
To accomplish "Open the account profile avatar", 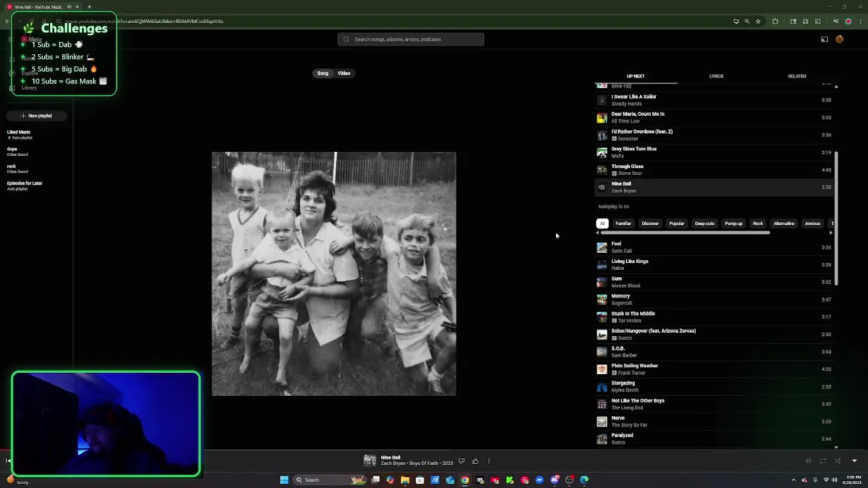I will pyautogui.click(x=840, y=39).
